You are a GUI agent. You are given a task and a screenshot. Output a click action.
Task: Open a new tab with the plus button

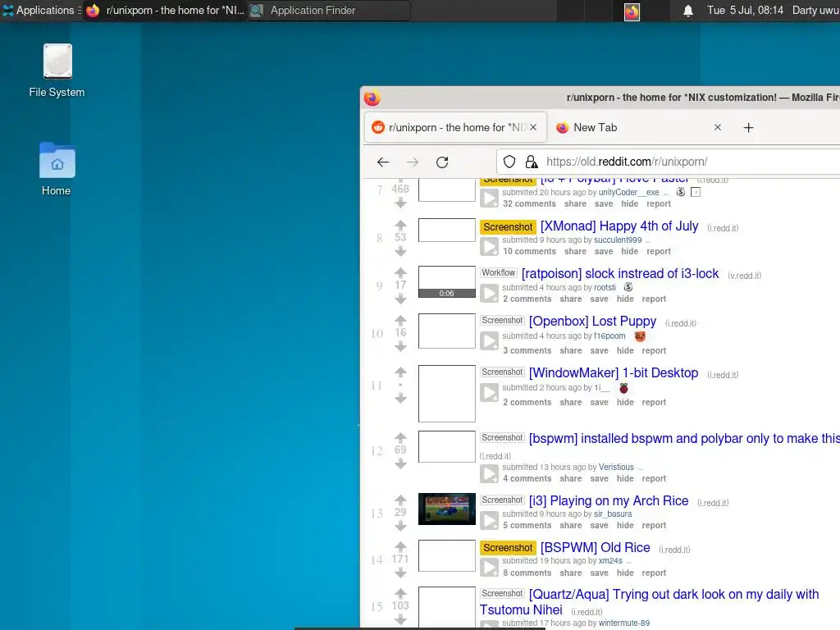pos(748,127)
